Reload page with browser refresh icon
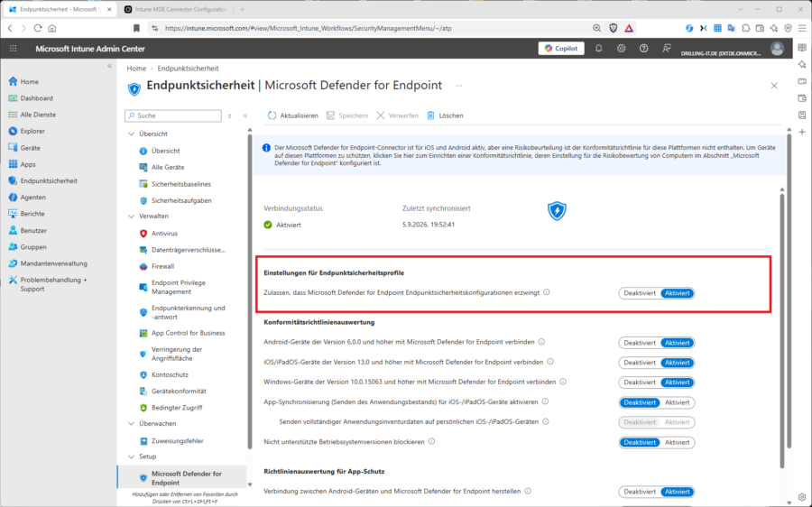The height and width of the screenshot is (507, 812). (38, 28)
